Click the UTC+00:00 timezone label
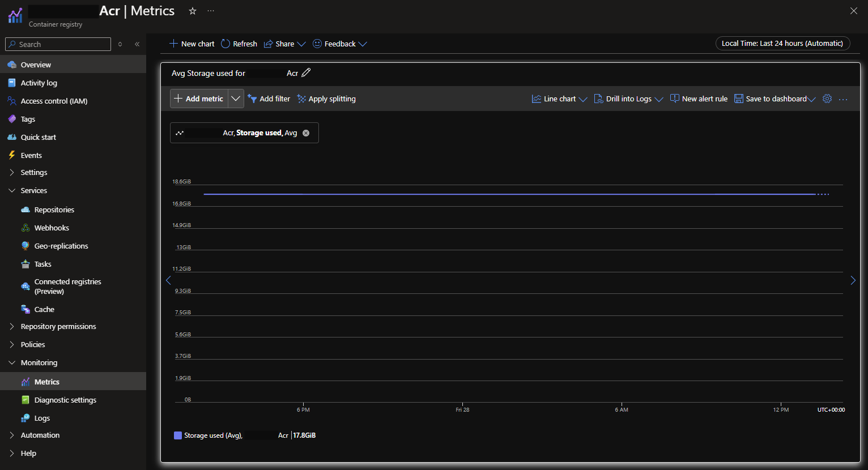 (831, 409)
